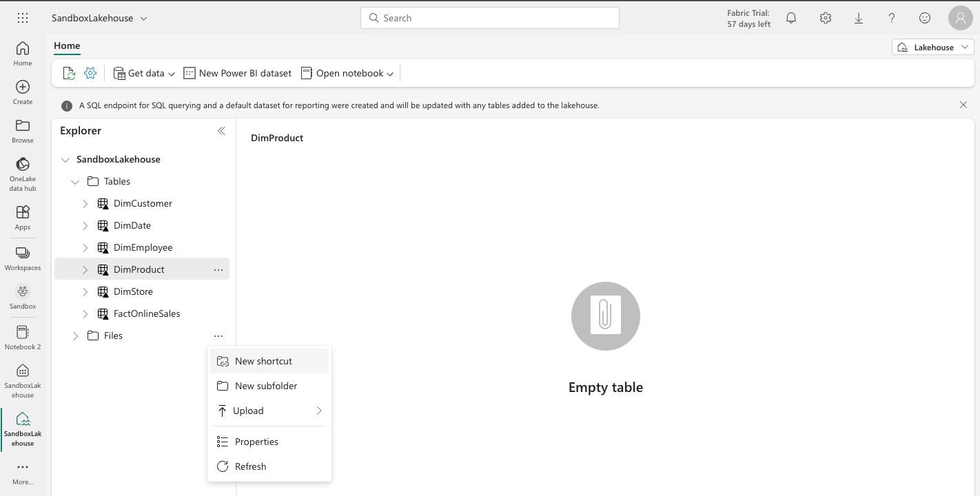The height and width of the screenshot is (496, 980).
Task: Select Properties in the context menu
Action: click(x=256, y=442)
